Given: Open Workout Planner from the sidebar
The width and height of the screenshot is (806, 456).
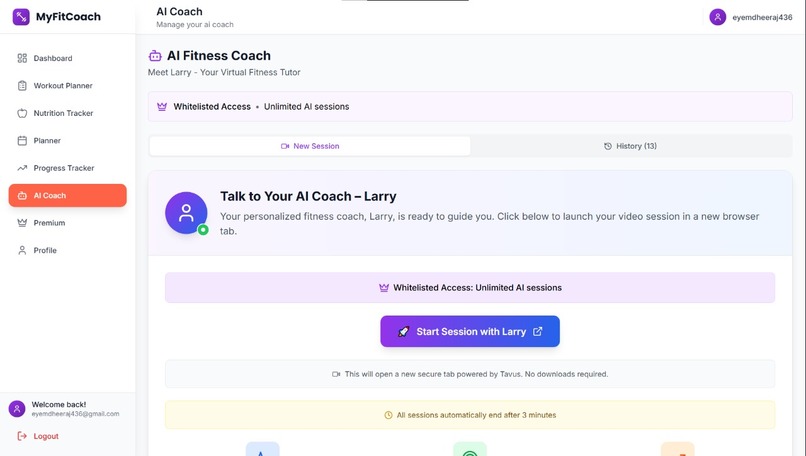Looking at the screenshot, I should 67,85.
